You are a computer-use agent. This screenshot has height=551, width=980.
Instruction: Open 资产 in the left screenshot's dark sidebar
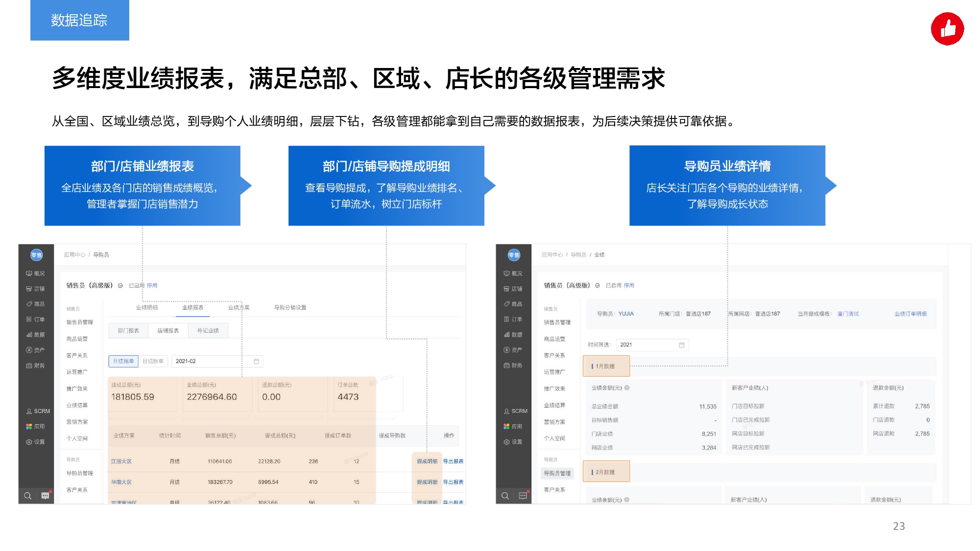pos(35,350)
